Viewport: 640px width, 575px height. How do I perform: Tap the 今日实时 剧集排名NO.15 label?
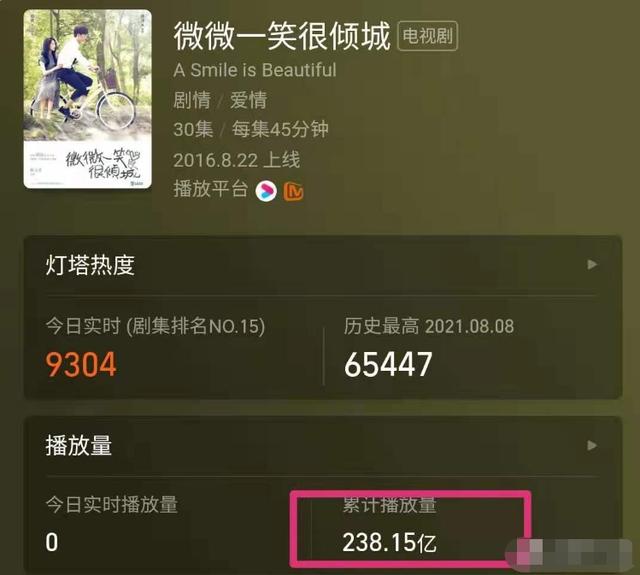click(x=155, y=326)
